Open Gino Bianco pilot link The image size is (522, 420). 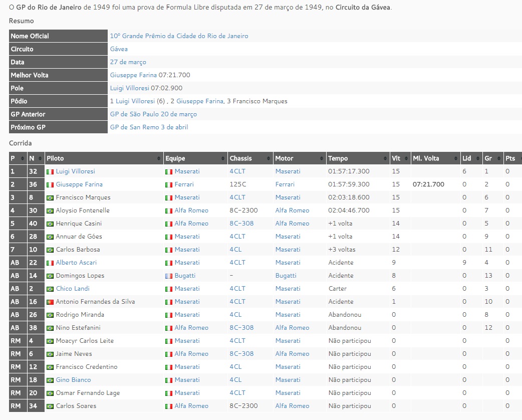73,380
